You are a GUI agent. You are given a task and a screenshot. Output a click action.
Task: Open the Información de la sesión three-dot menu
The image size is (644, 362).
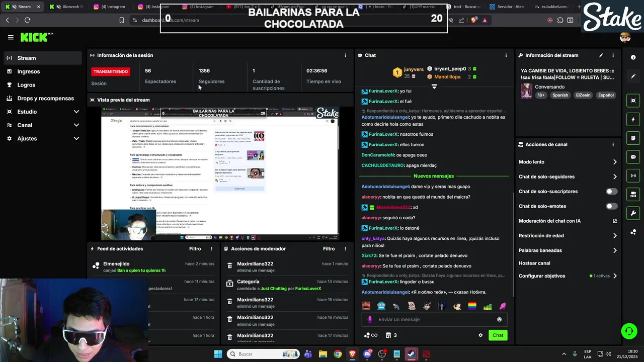pos(345,55)
